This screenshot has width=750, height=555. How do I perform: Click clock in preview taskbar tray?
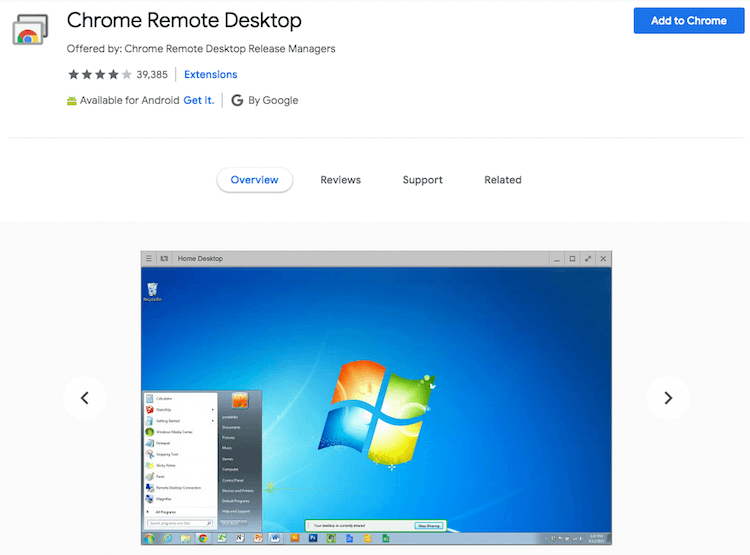point(596,538)
